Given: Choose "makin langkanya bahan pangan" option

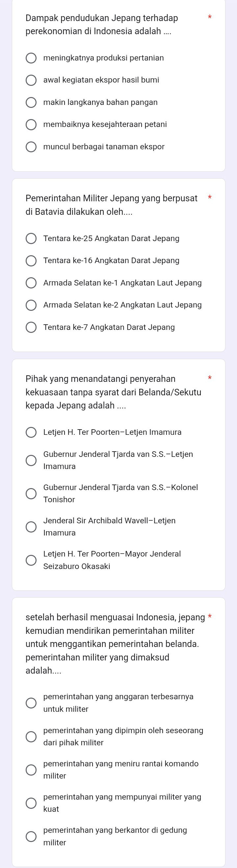Looking at the screenshot, I should (31, 102).
